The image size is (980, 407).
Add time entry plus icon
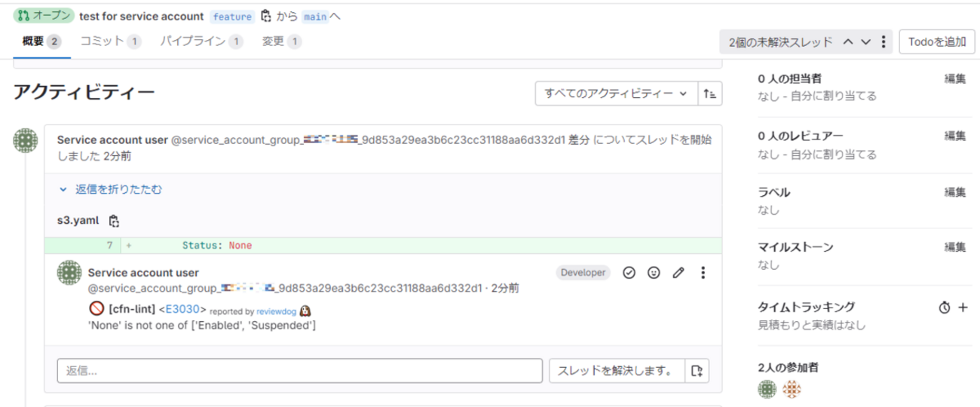tap(962, 308)
